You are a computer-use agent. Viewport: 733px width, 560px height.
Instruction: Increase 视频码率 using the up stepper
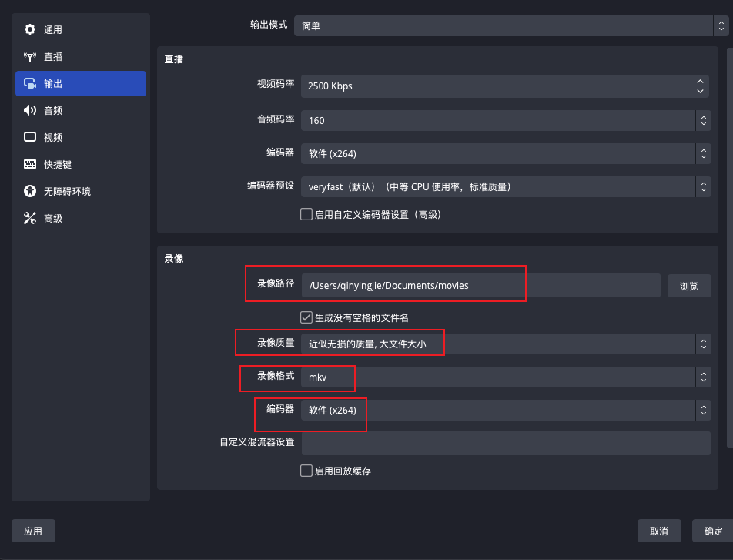coord(699,82)
